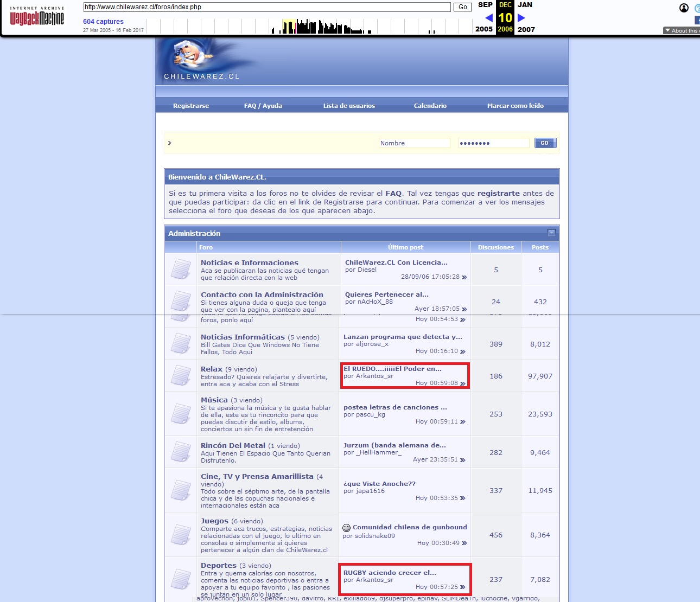The width and height of the screenshot is (700, 602).
Task: Click forum status icon for Cine, TV y Prensa Amarillista
Action: 181,490
